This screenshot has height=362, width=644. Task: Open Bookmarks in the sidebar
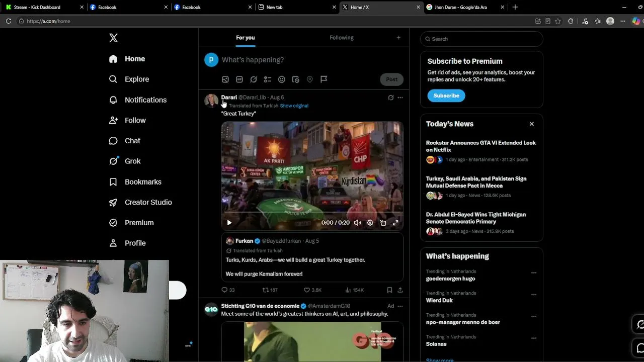coord(135,182)
